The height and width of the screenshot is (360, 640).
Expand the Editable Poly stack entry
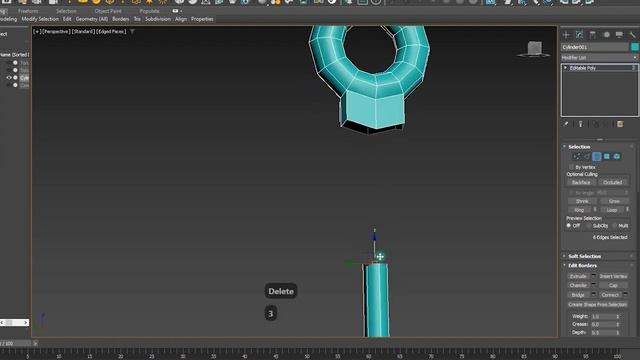566,68
